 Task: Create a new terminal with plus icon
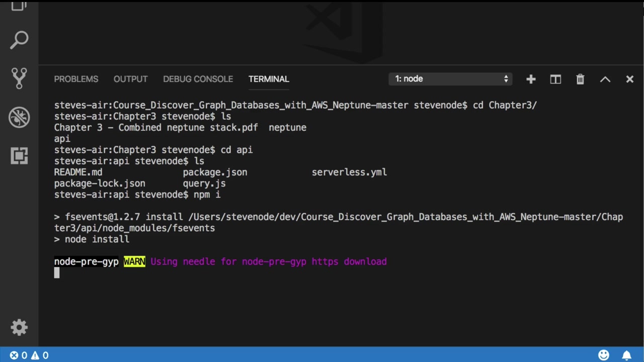tap(531, 79)
